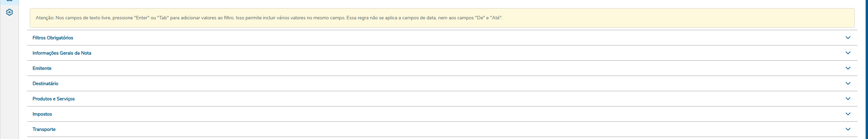Click the Filtros Obrigatórios section title
868x139 pixels.
point(53,38)
